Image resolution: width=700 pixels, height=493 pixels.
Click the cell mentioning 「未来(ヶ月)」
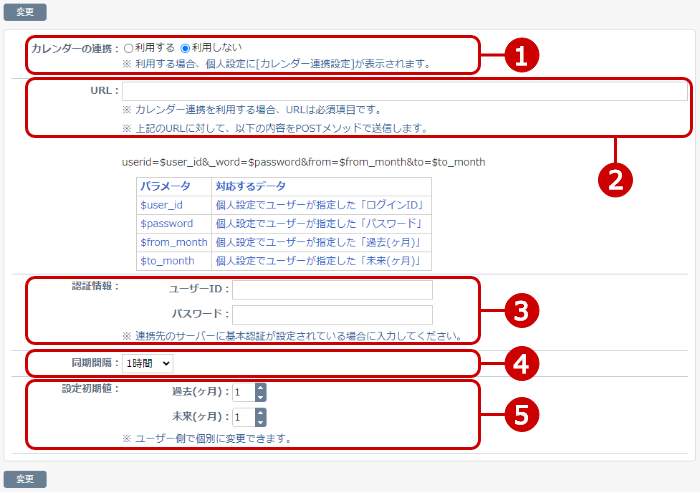[321, 261]
